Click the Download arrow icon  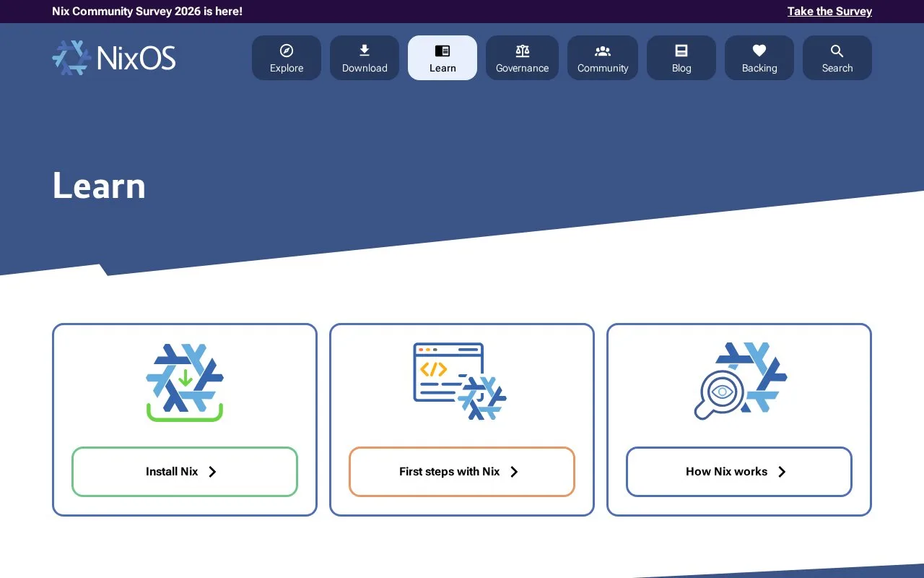pos(365,51)
